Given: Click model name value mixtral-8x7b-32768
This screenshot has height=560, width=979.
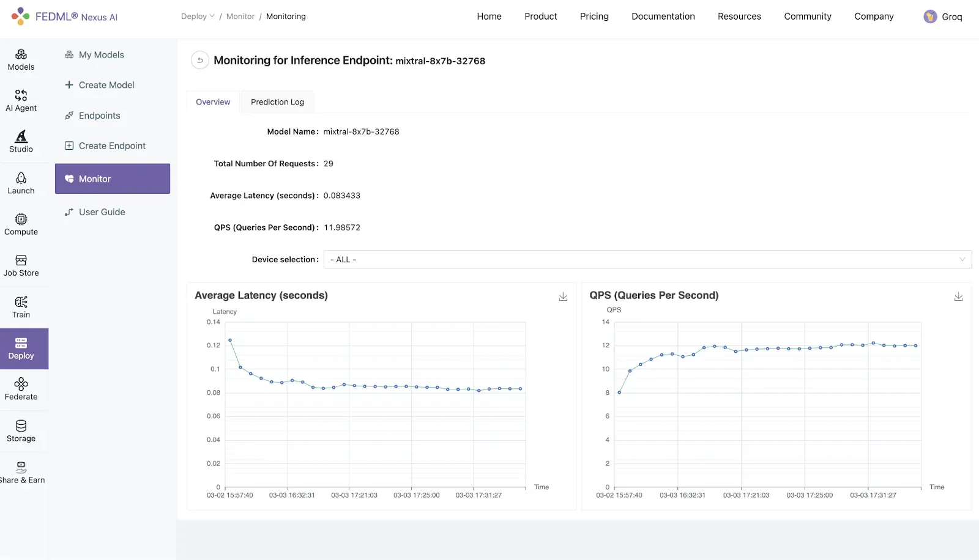Looking at the screenshot, I should pos(362,131).
